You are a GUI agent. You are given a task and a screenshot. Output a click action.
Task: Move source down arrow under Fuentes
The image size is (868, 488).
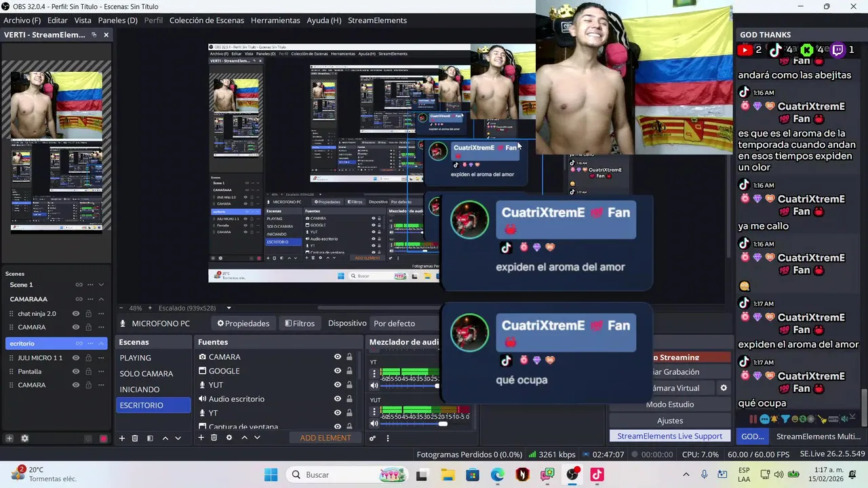257,438
